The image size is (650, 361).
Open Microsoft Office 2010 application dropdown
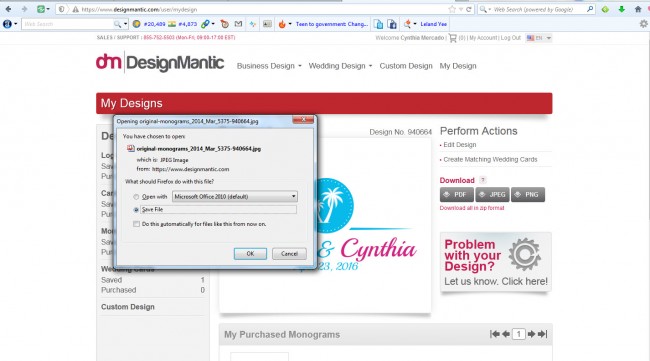[x=235, y=196]
